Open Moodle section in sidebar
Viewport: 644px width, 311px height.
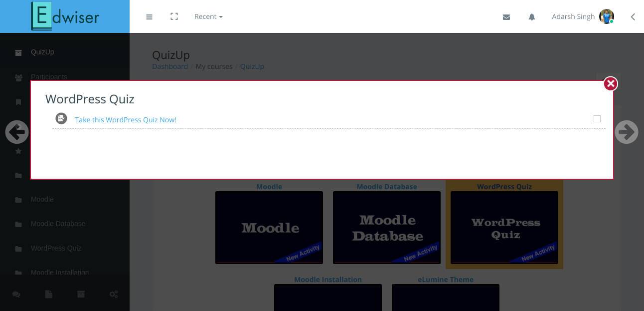42,199
